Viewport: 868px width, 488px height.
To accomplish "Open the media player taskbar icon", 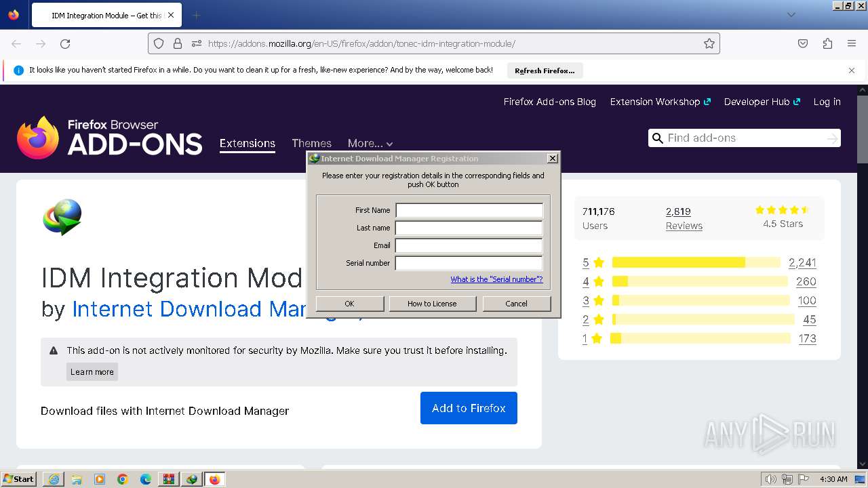I will point(100,479).
